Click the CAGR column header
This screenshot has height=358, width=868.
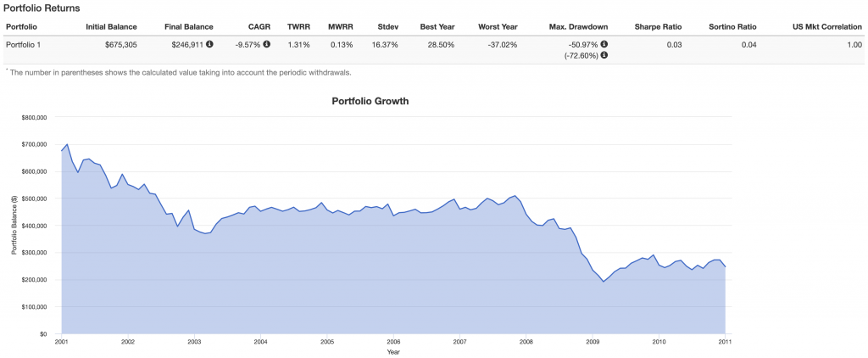coord(259,27)
